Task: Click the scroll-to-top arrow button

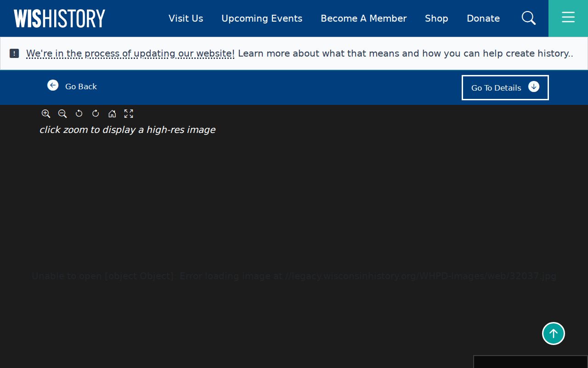Action: [554, 333]
